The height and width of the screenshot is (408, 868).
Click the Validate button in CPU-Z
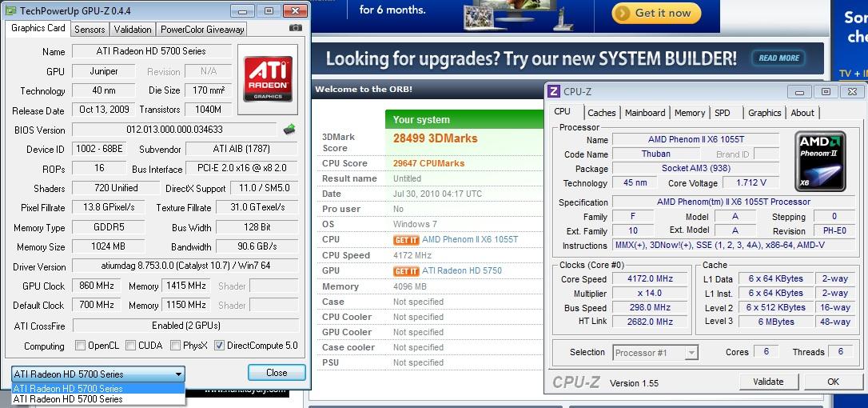tap(768, 382)
